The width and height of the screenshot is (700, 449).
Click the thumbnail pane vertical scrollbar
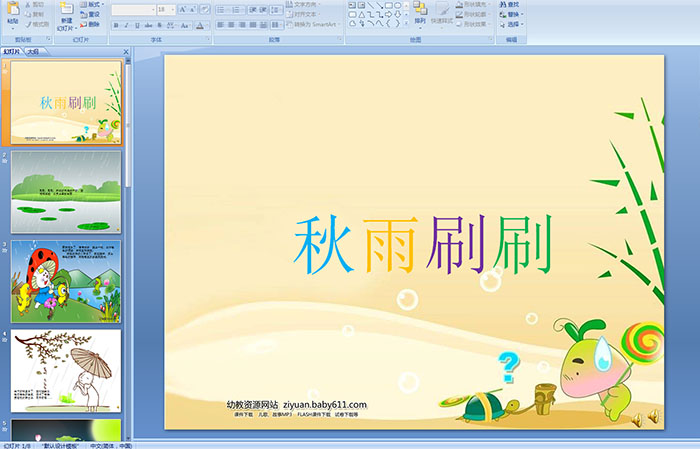pos(129,250)
